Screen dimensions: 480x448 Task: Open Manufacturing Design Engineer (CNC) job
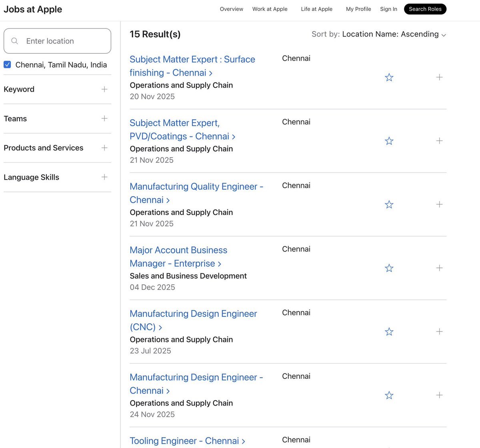pos(193,320)
